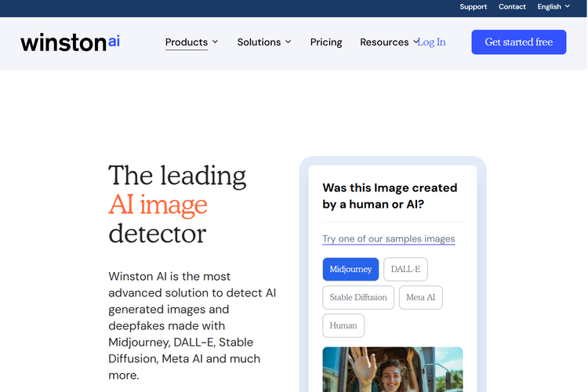Click the 'Winston AI is the most' paragraph
Viewport: 588px width, 392px height.
pyautogui.click(x=192, y=325)
